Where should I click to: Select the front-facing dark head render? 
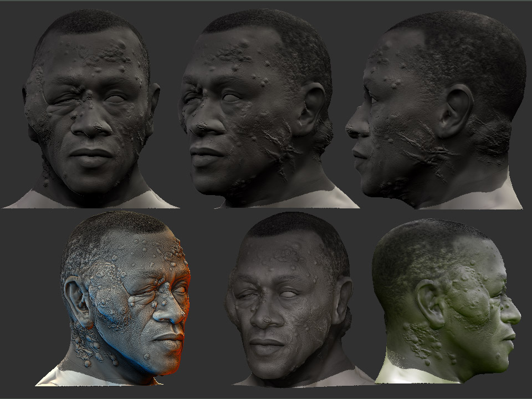coord(91,109)
